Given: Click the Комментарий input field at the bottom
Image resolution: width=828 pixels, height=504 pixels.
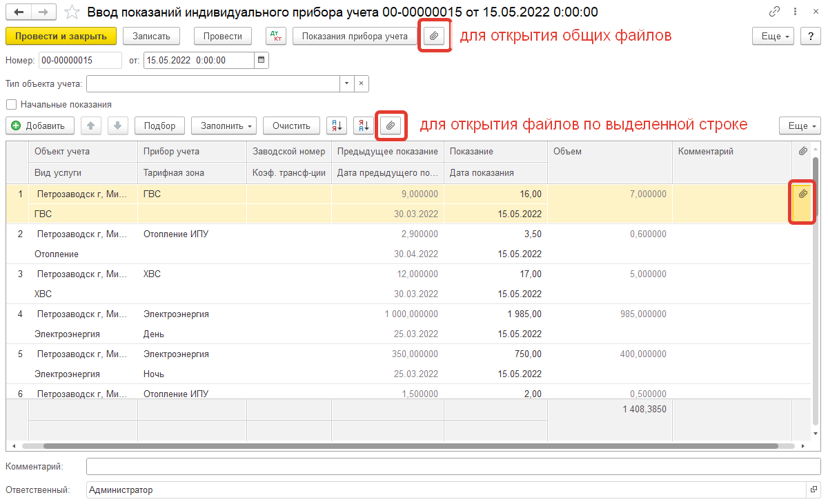Looking at the screenshot, I should [453, 467].
